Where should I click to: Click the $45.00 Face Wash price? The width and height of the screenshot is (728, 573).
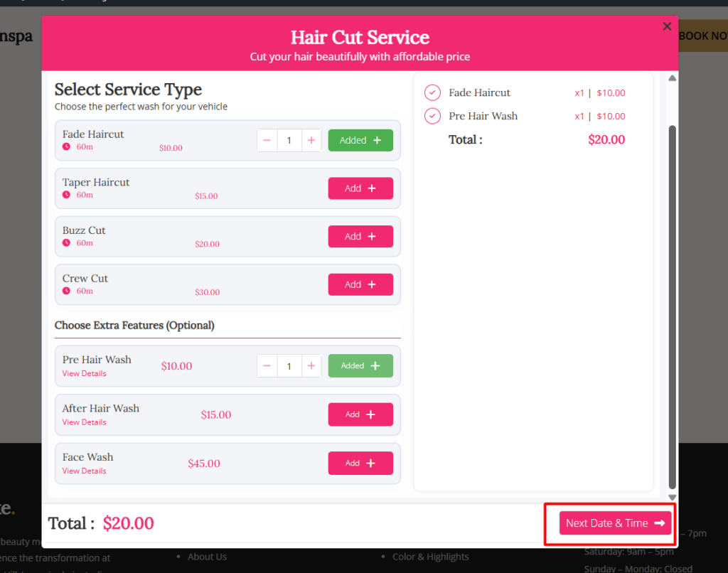(204, 464)
